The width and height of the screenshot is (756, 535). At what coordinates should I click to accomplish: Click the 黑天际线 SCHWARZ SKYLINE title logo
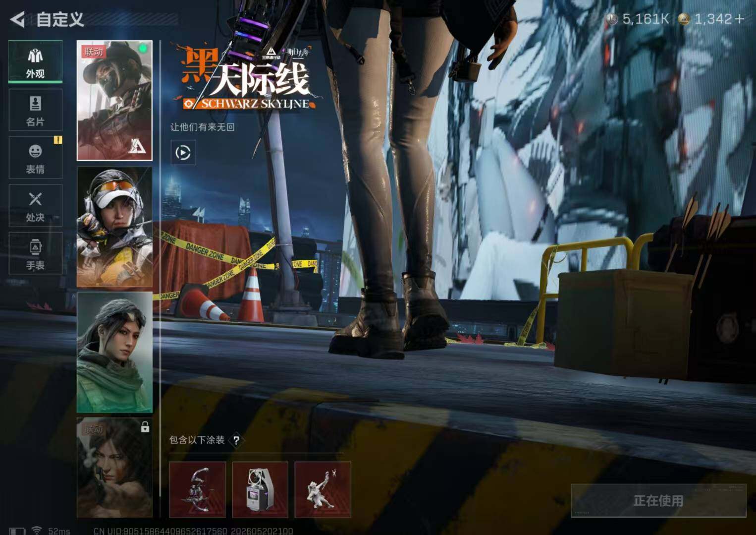pos(247,78)
